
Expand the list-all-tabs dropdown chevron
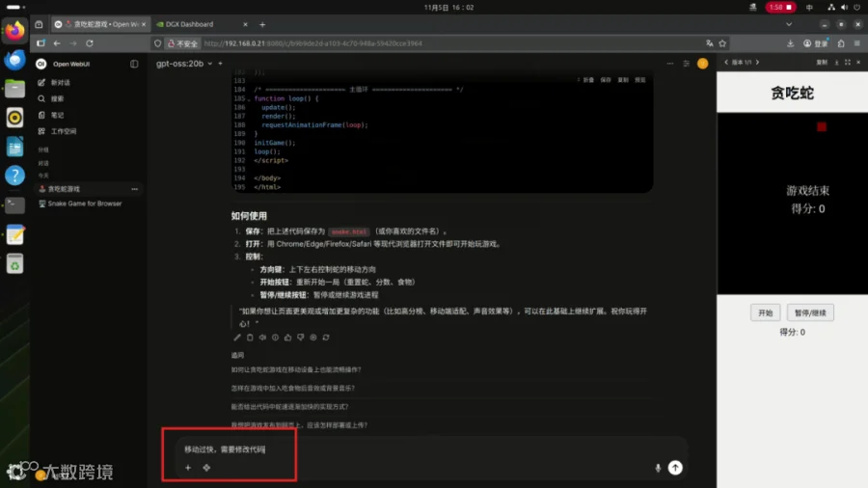pos(789,24)
